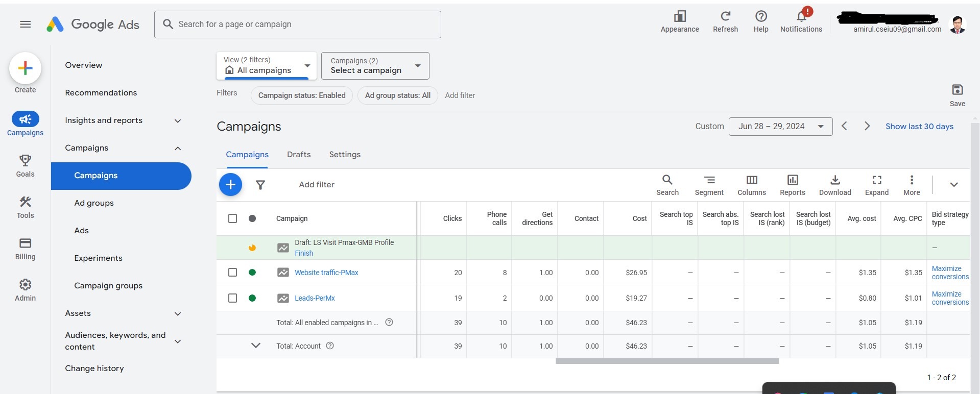Add new campaign with blue plus button

click(x=230, y=184)
